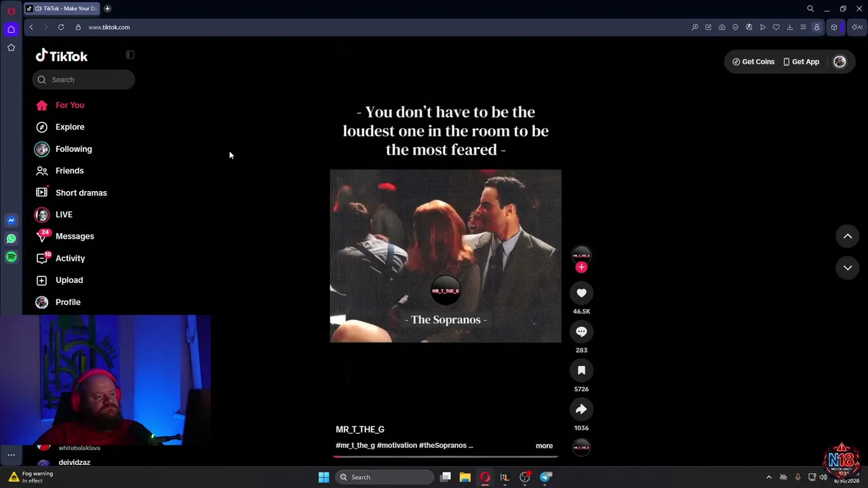Screen dimensions: 868x488
Task: Bookmark the video to favorites
Action: pos(581,370)
